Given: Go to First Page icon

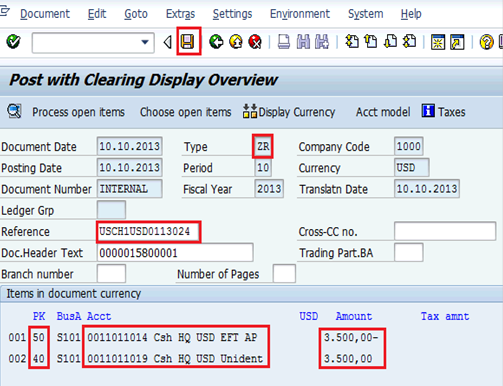Looking at the screenshot, I should [x=352, y=42].
